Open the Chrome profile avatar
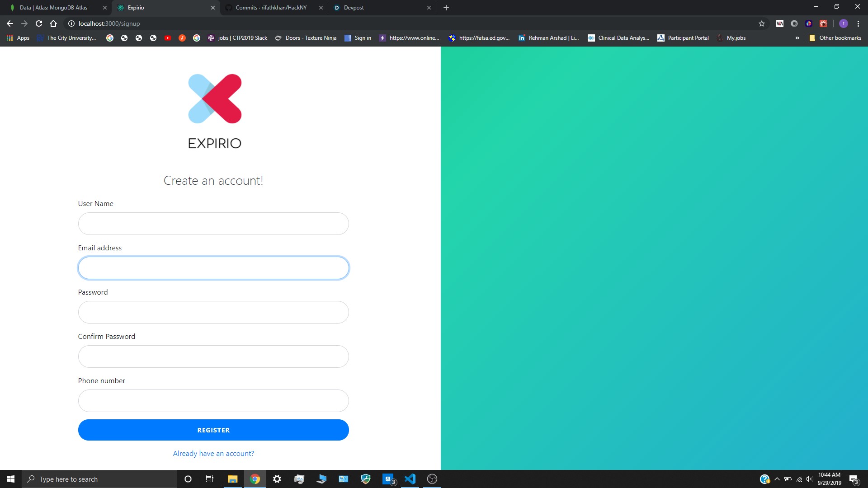Viewport: 868px width, 488px height. point(843,23)
